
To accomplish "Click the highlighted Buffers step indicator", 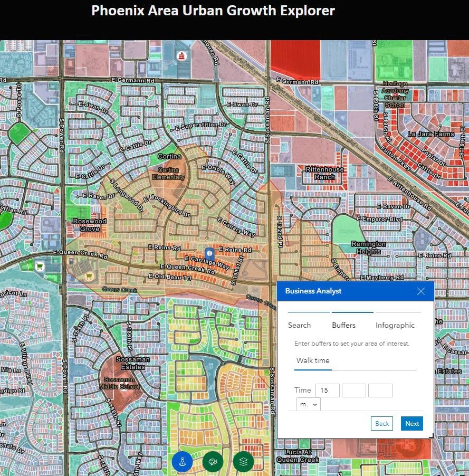I will pos(352,311).
